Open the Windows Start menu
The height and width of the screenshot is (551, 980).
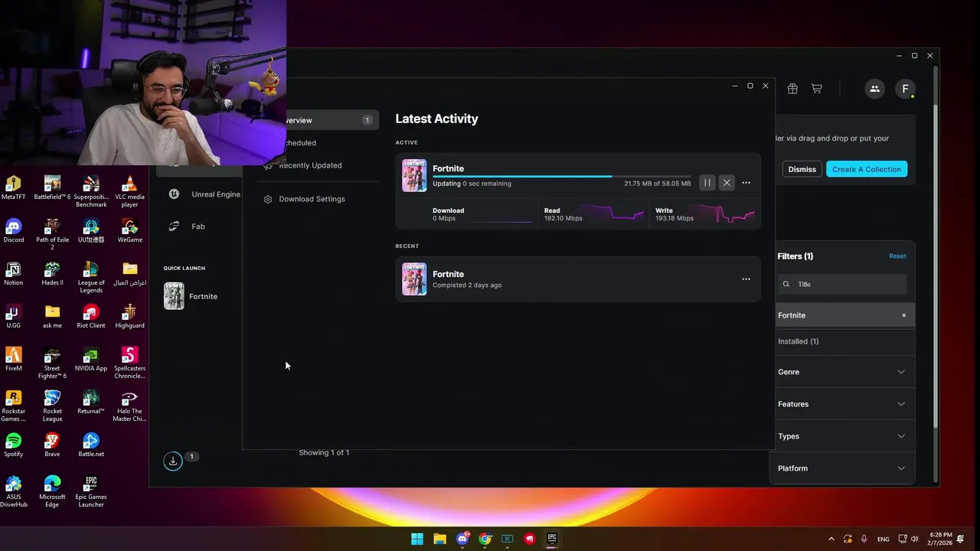[x=417, y=539]
